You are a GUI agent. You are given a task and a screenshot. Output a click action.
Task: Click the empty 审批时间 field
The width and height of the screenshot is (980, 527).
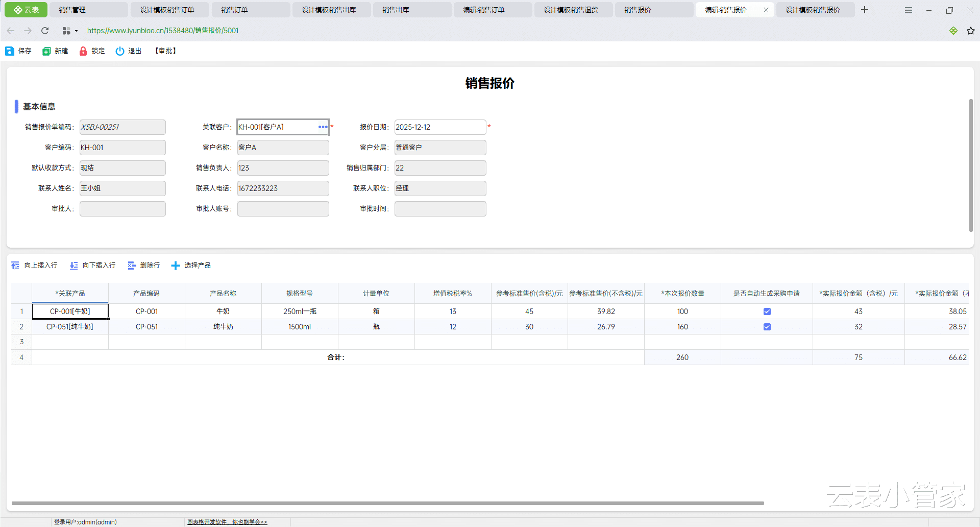(440, 209)
